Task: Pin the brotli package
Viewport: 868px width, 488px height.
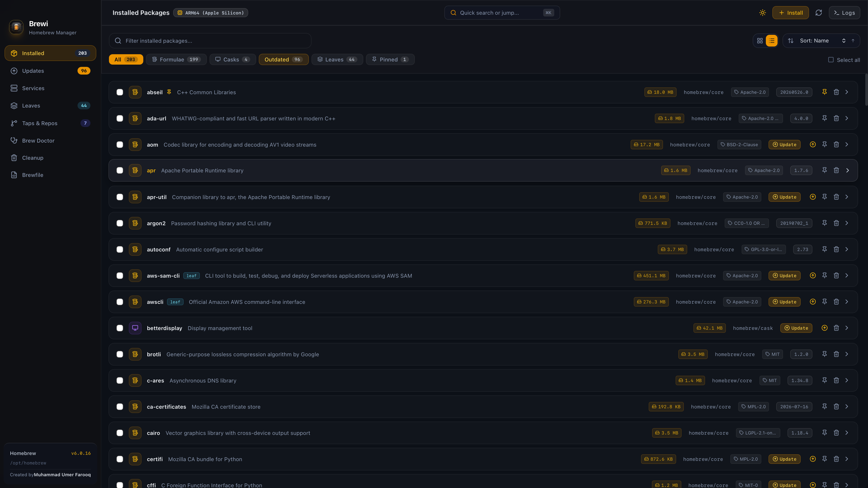Action: [x=825, y=354]
